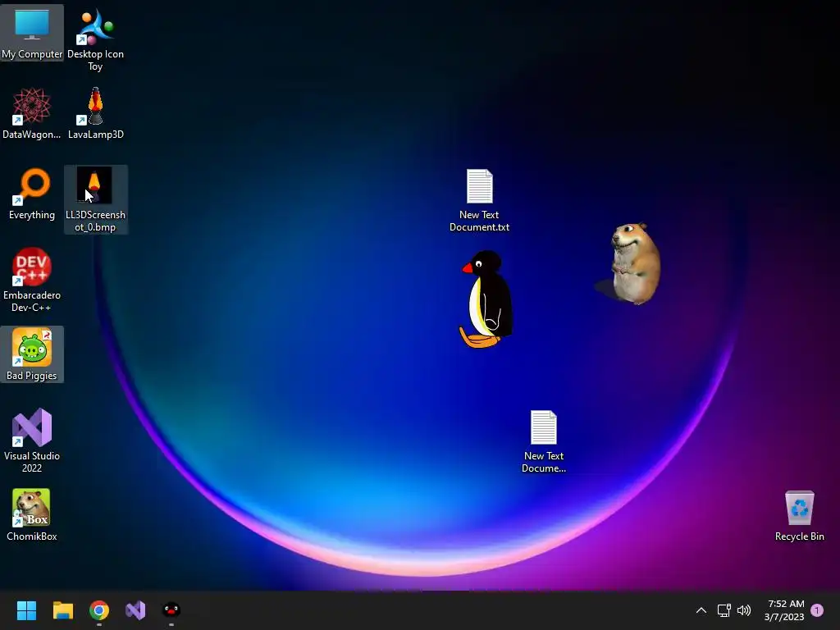Select the LavaLamp3D shortcut icon
The height and width of the screenshot is (630, 840).
(x=95, y=113)
